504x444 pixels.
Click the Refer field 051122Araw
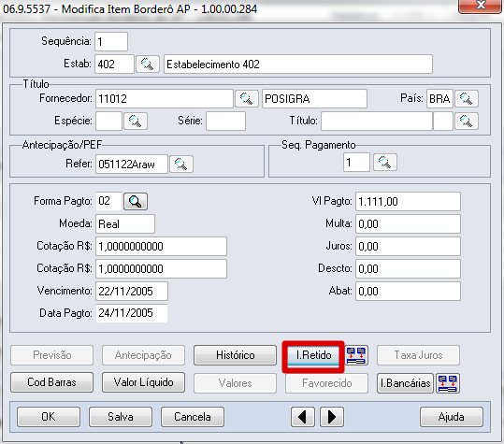[132, 165]
